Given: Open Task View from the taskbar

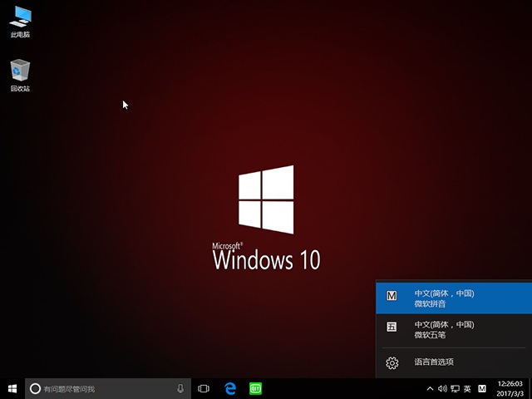Looking at the screenshot, I should (x=204, y=388).
